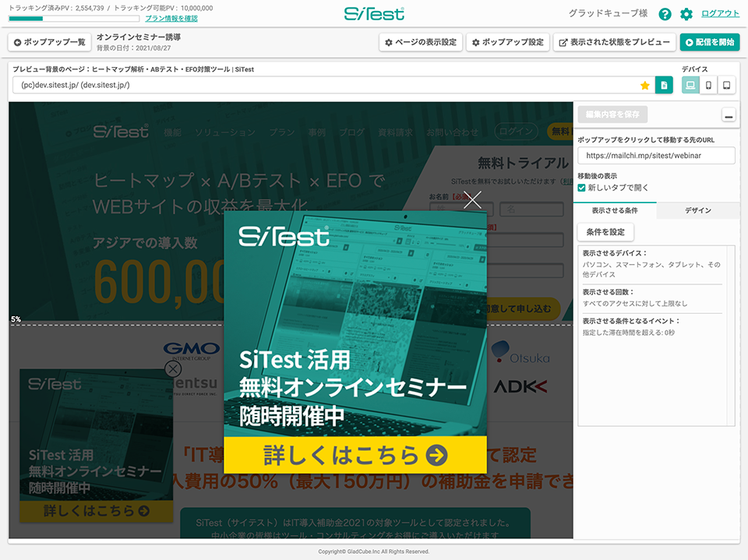
Task: Switch to 表示させる条件 tab
Action: (615, 210)
